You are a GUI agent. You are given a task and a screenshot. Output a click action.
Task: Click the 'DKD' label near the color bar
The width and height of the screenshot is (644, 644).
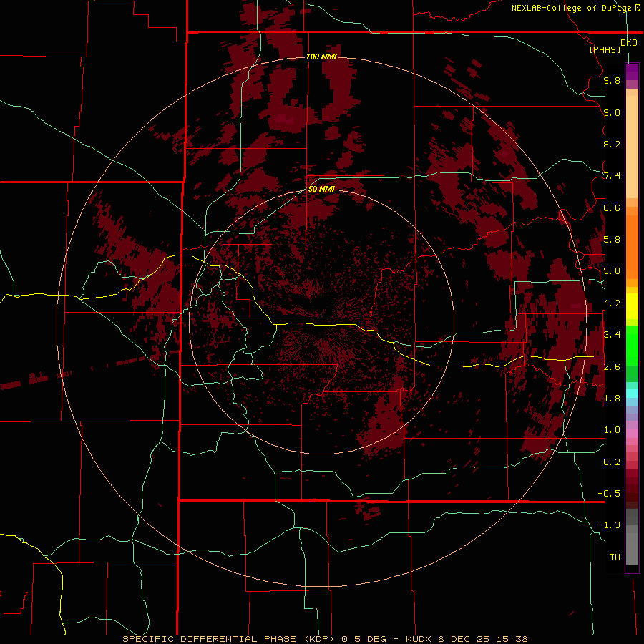[629, 42]
